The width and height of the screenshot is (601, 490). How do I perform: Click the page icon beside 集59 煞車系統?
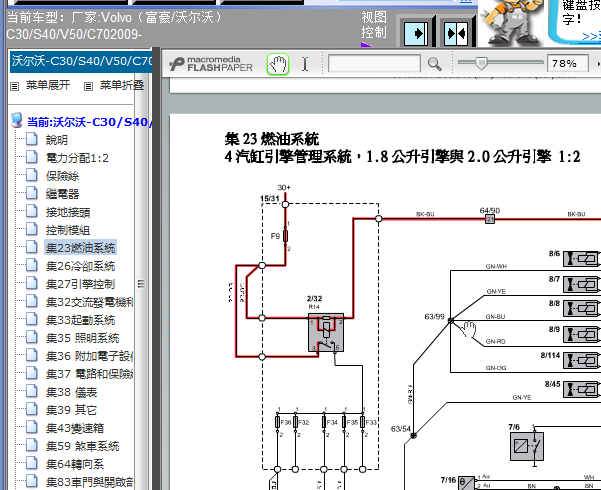coord(32,445)
